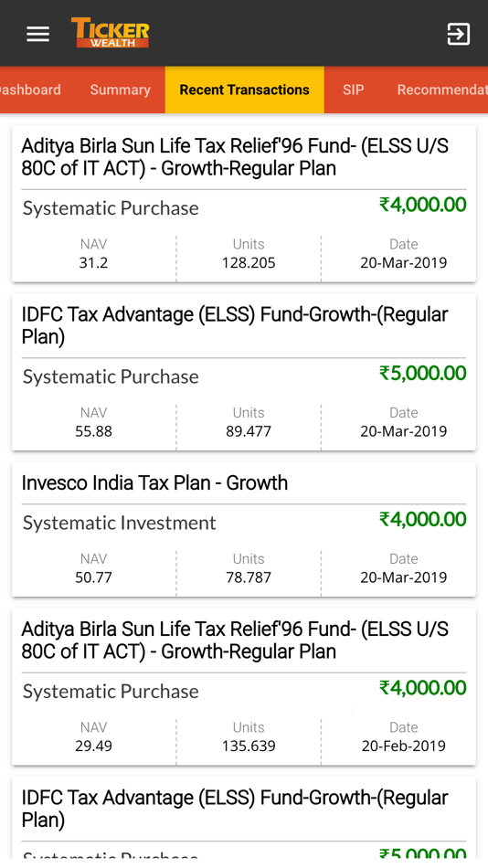Tap the Ticker Wealth logo
488x868 pixels.
coord(111,33)
